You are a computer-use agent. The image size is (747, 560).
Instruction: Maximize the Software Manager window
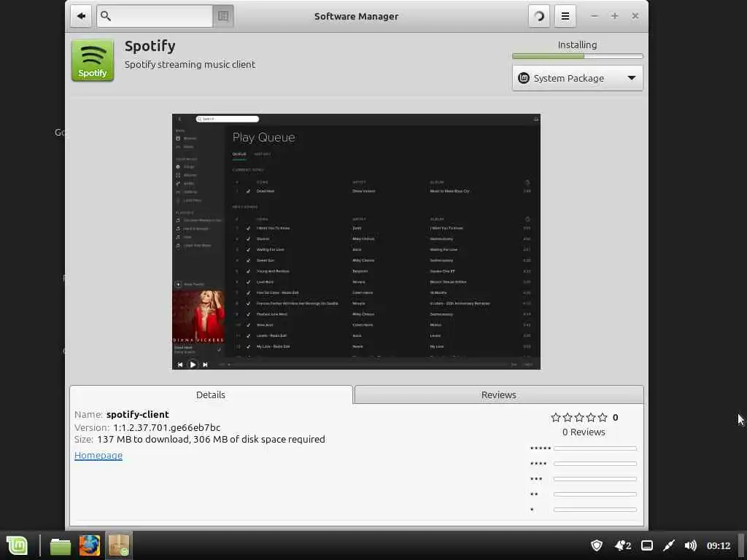(x=614, y=16)
